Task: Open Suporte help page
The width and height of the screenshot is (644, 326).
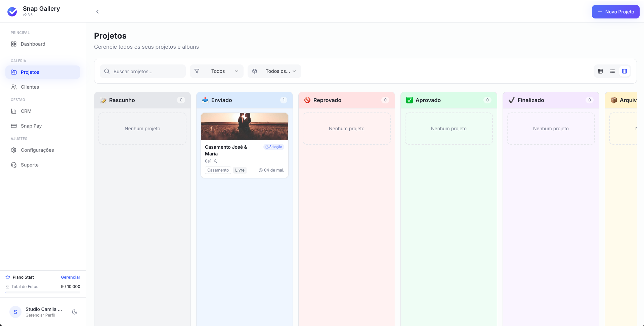Action: [x=43, y=165]
